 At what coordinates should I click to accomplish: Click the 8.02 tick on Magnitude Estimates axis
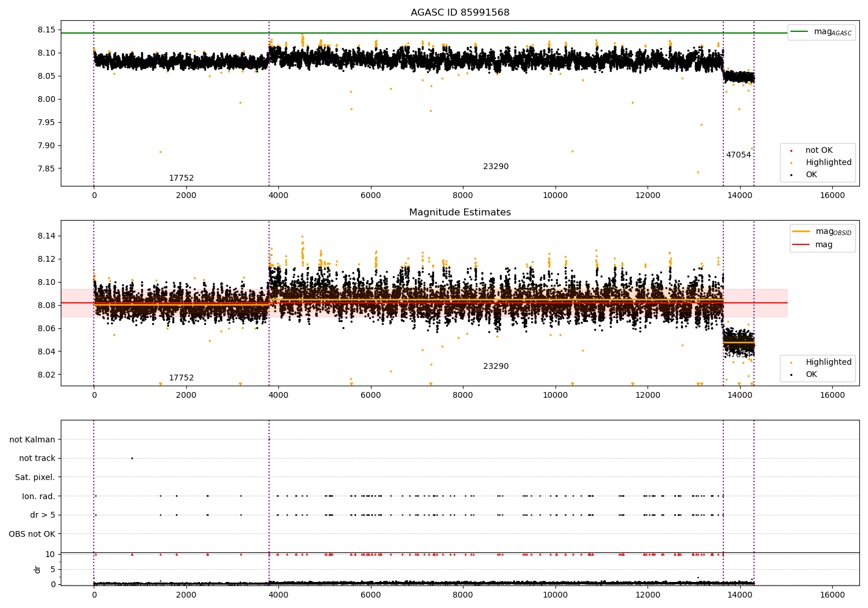point(46,375)
